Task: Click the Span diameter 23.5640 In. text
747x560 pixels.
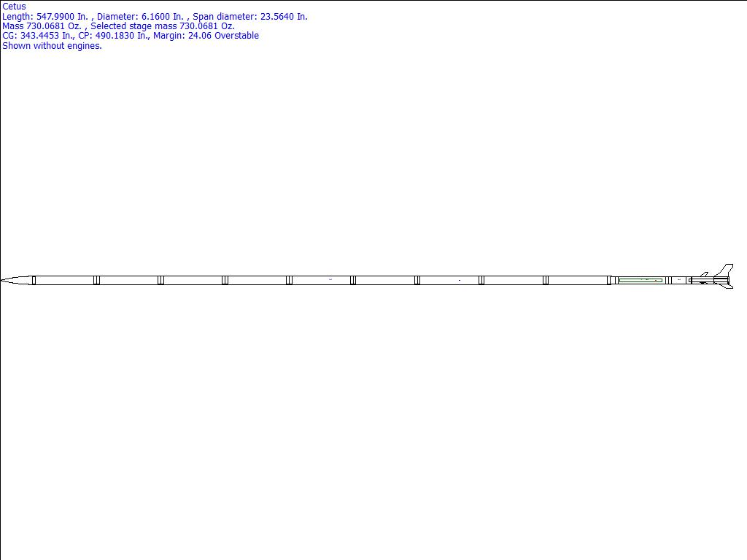Action: 249,16
